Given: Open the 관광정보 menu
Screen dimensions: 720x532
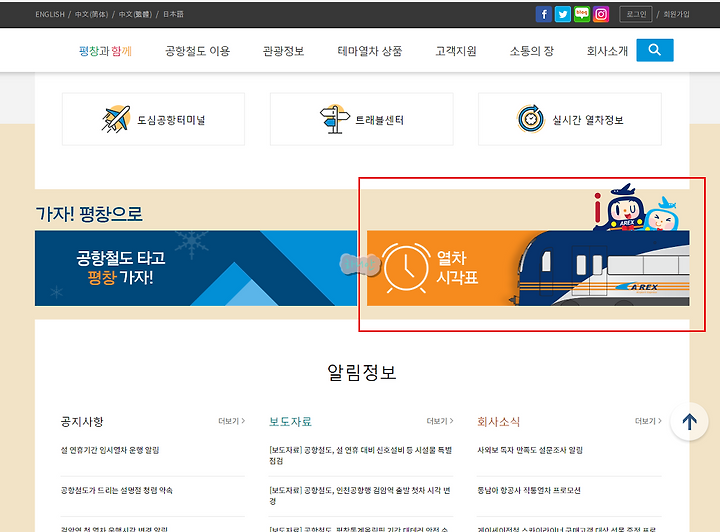Looking at the screenshot, I should 283,50.
